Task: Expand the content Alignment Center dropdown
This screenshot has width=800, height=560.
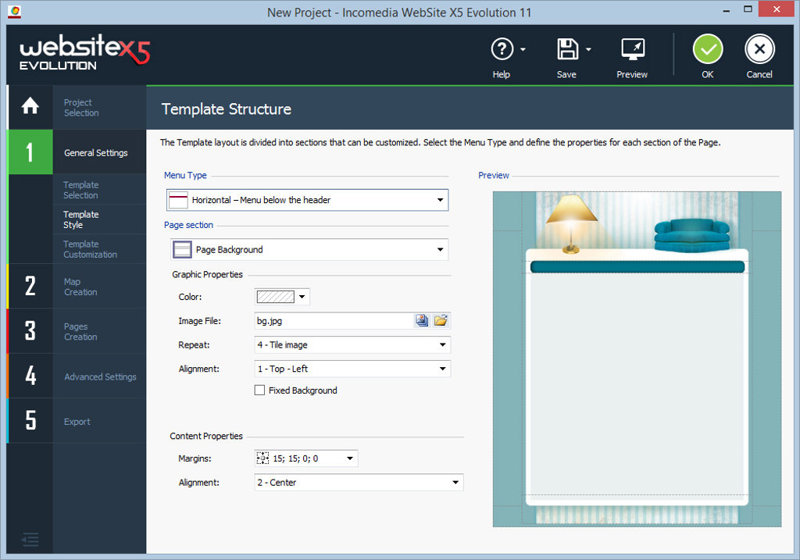Action: [x=358, y=483]
